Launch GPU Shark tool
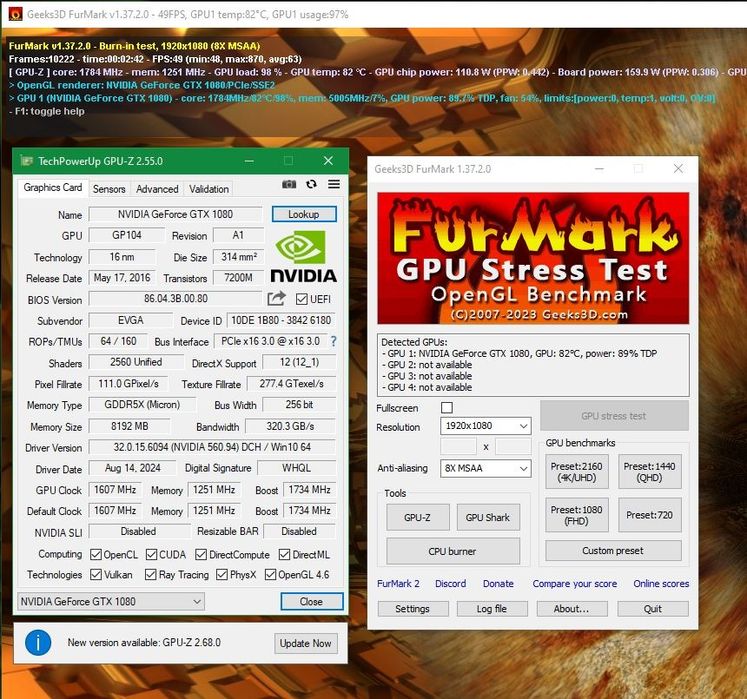This screenshot has width=747, height=699. coord(488,517)
